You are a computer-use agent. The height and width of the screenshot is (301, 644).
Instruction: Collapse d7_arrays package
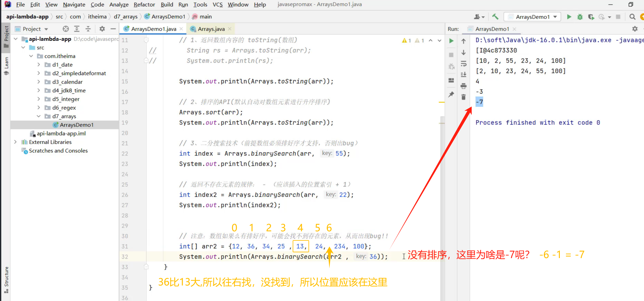pos(39,116)
